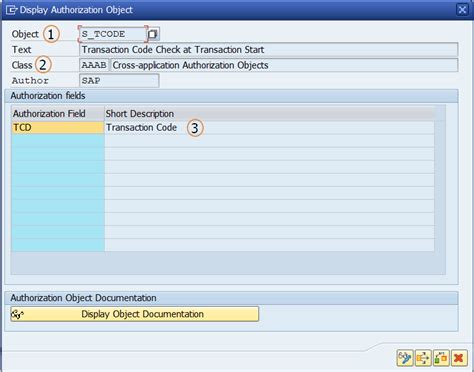The width and height of the screenshot is (474, 372).
Task: Click the Author field showing SAP
Action: (119, 81)
